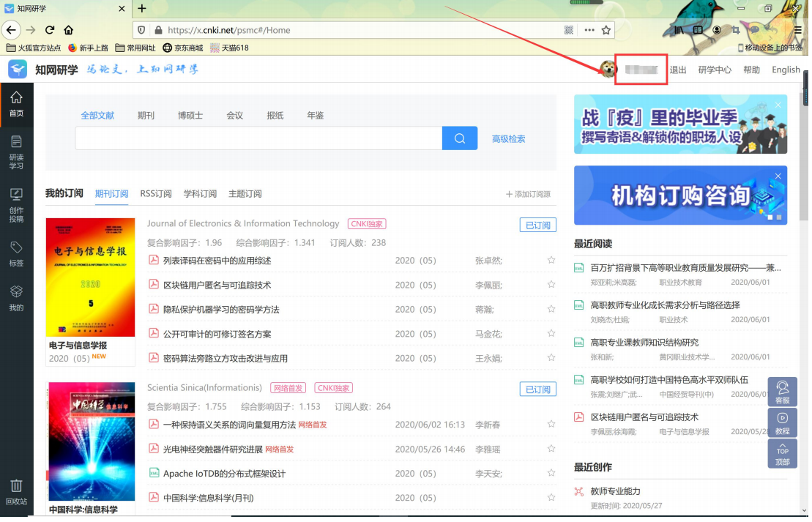Open 高级检索 advanced search link
The width and height of the screenshot is (812, 522).
pos(508,139)
